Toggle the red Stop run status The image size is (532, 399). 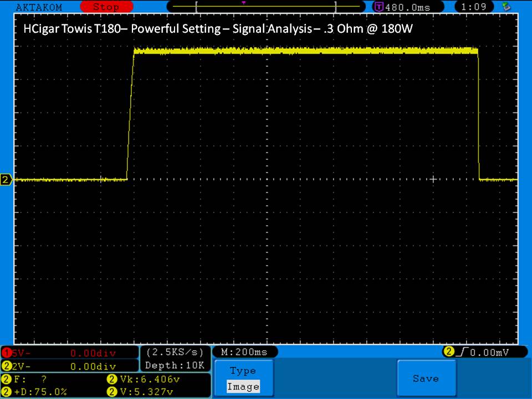coord(105,7)
